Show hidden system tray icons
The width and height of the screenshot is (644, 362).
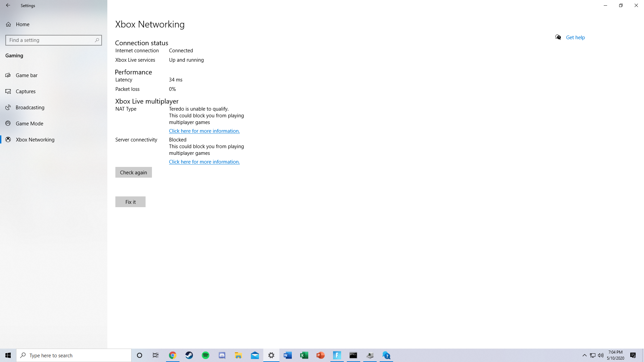pos(585,355)
